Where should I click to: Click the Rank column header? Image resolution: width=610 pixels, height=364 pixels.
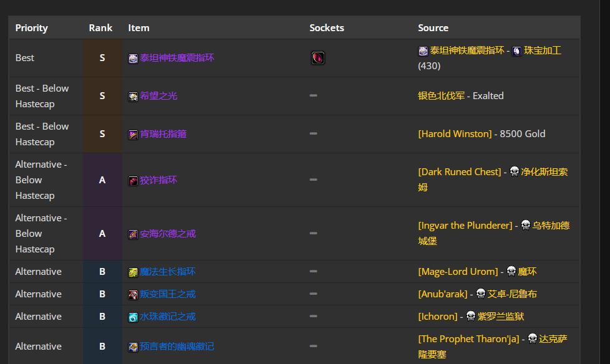[x=100, y=28]
